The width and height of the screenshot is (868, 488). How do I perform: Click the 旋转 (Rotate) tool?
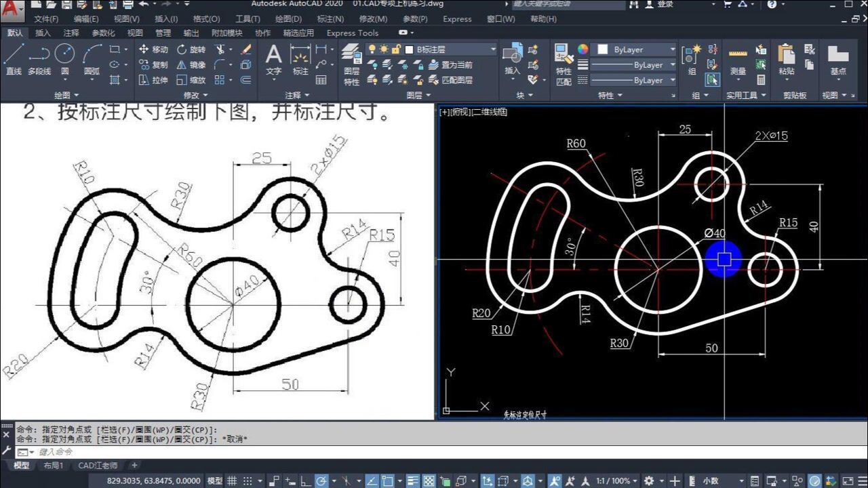click(191, 49)
